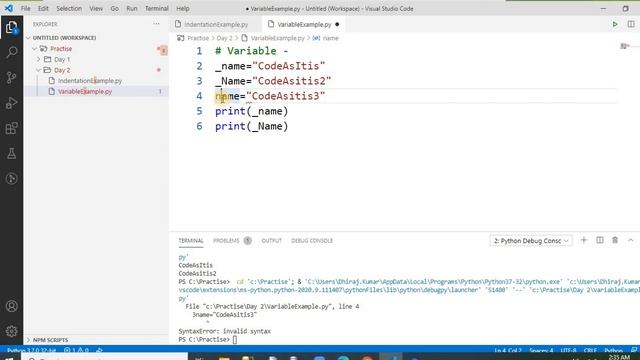Screen dimensions: 640x360
Task: Click UTF-8 encoding in status bar
Action: pyautogui.click(x=568, y=350)
